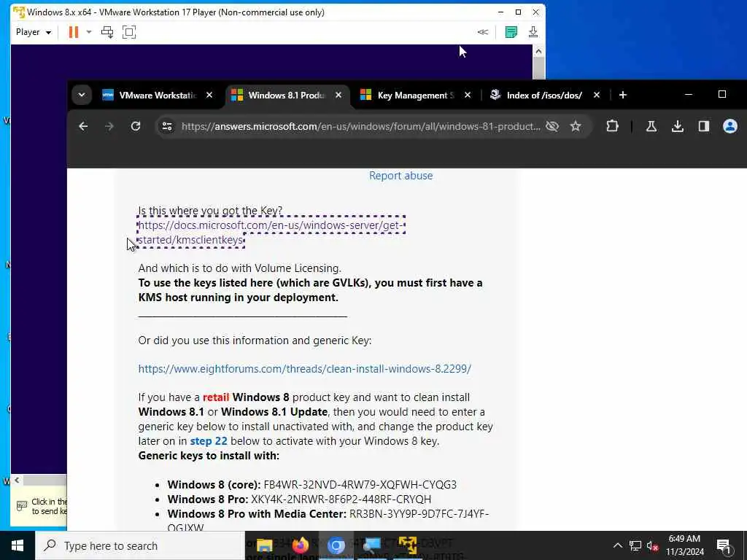Toggle the browser side panel
The width and height of the screenshot is (747, 560).
coord(704,126)
